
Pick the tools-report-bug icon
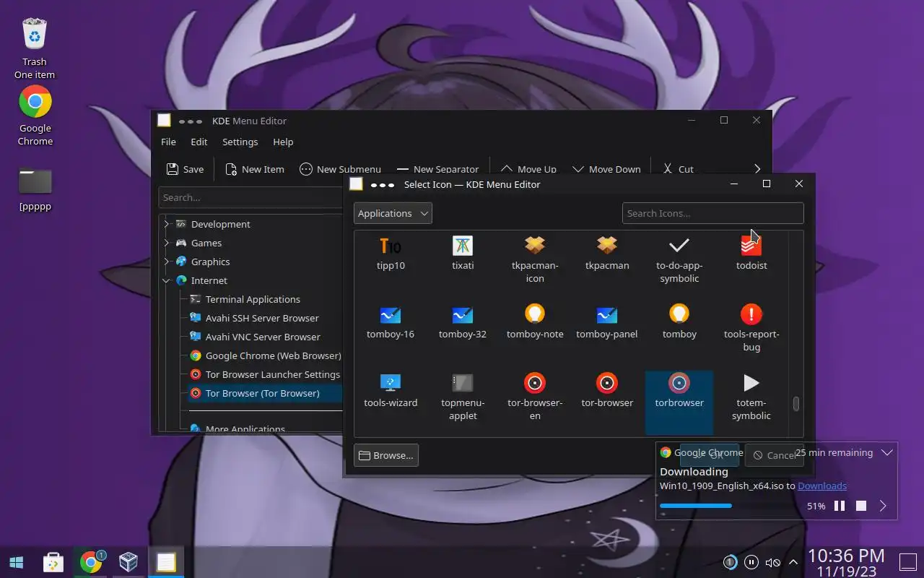pyautogui.click(x=751, y=314)
